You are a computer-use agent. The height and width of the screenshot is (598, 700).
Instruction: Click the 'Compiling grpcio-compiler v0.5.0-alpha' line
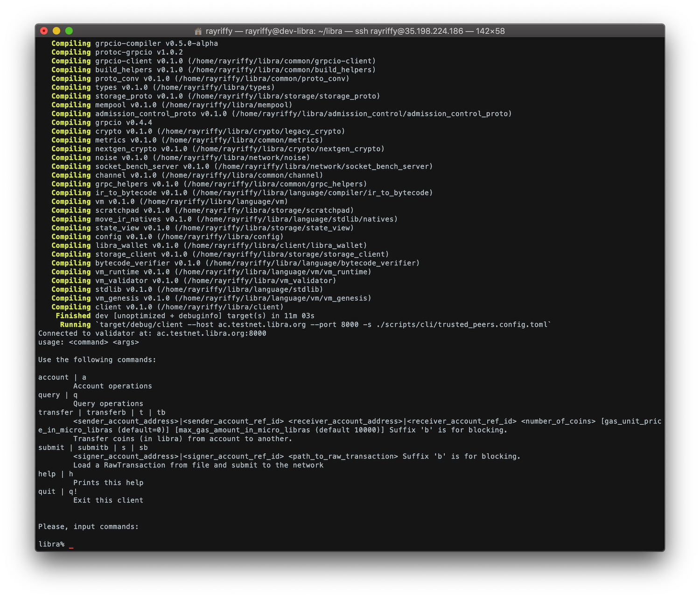click(x=135, y=43)
